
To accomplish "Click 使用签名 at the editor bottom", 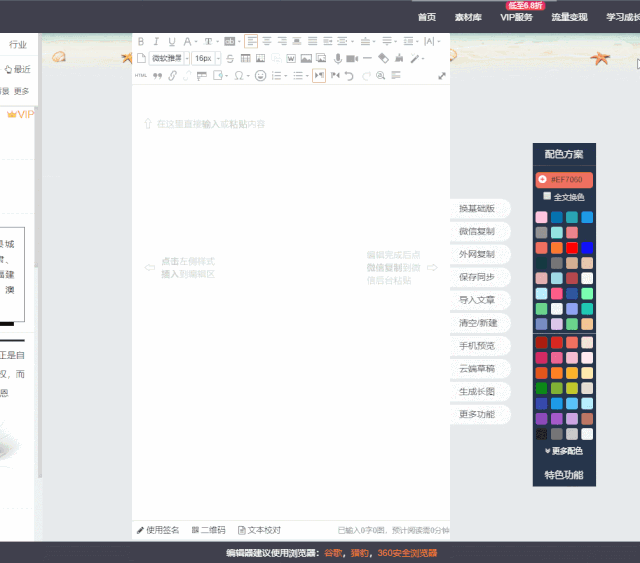I will pos(158,530).
